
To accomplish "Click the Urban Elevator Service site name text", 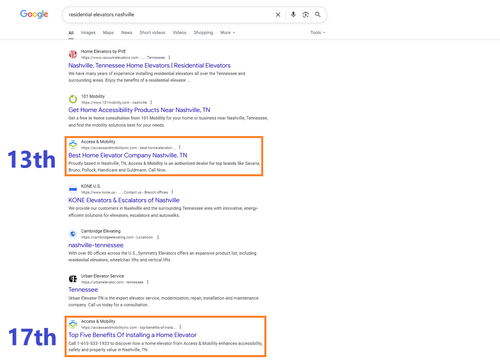I will click(x=102, y=276).
